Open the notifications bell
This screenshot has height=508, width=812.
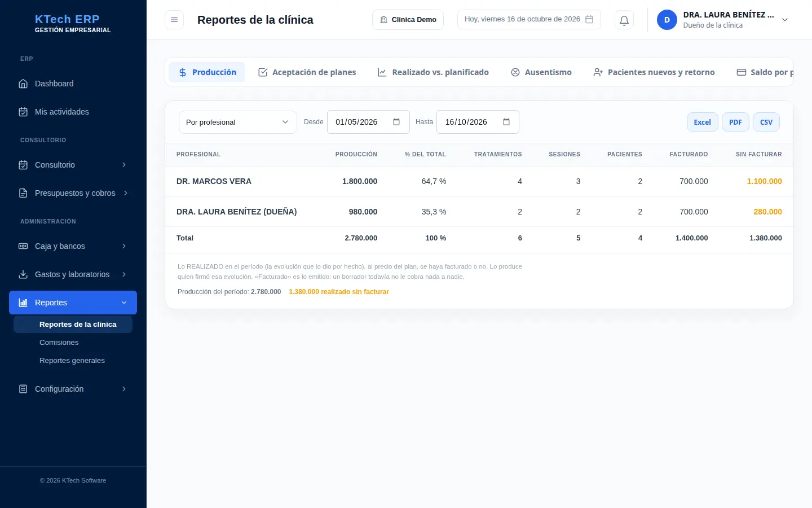pyautogui.click(x=624, y=20)
